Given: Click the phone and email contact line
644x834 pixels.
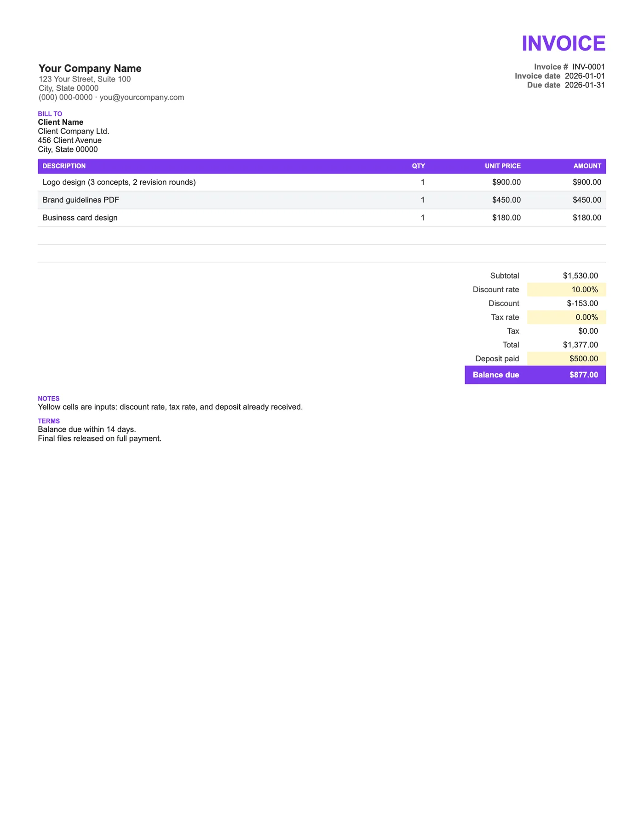Looking at the screenshot, I should [x=111, y=98].
